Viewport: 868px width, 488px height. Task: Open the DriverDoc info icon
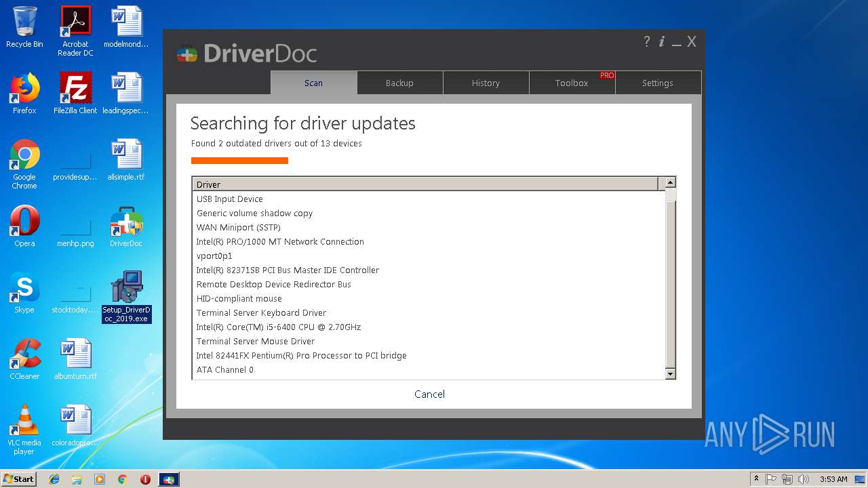click(x=662, y=41)
